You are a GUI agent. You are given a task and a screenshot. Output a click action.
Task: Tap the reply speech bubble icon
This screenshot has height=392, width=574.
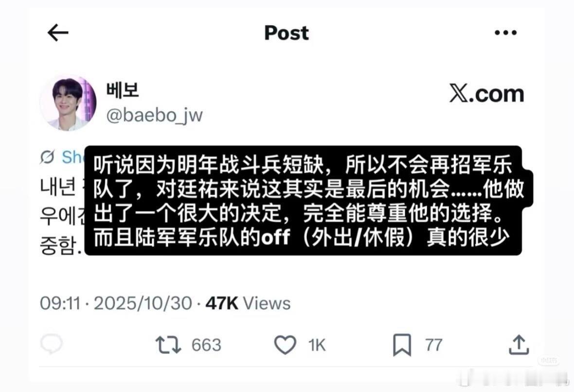pyautogui.click(x=51, y=344)
